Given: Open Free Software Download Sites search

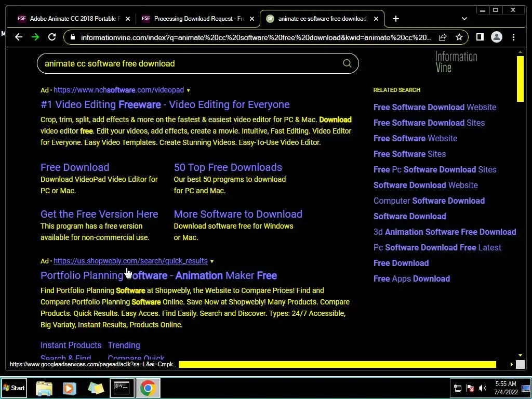Looking at the screenshot, I should click(429, 123).
